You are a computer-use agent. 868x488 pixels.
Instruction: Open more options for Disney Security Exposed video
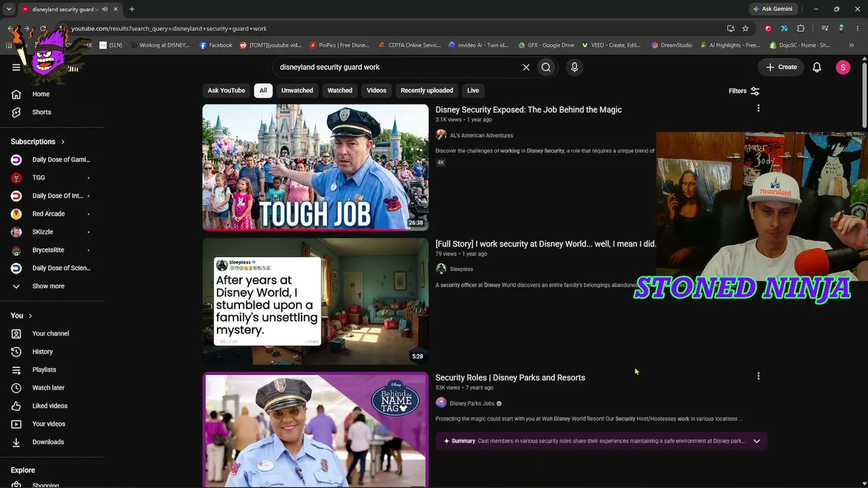click(x=758, y=108)
